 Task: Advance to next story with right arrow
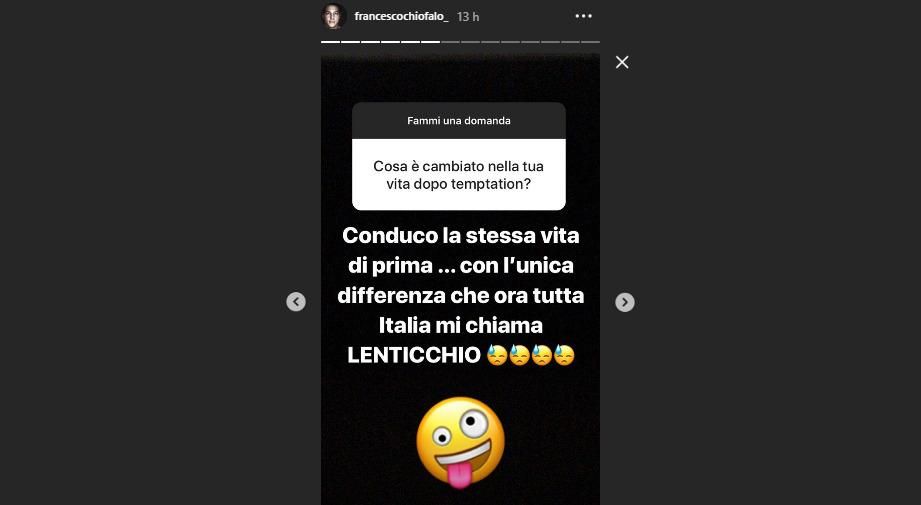click(x=624, y=302)
